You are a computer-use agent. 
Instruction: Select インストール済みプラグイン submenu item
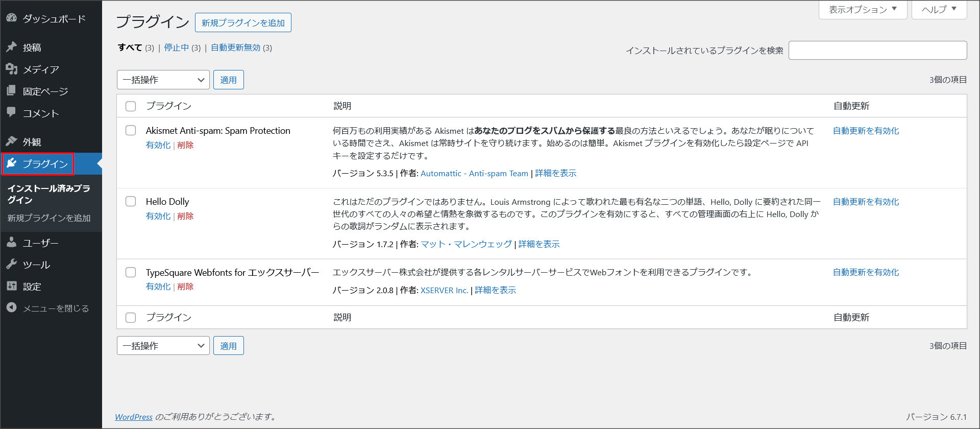click(48, 194)
